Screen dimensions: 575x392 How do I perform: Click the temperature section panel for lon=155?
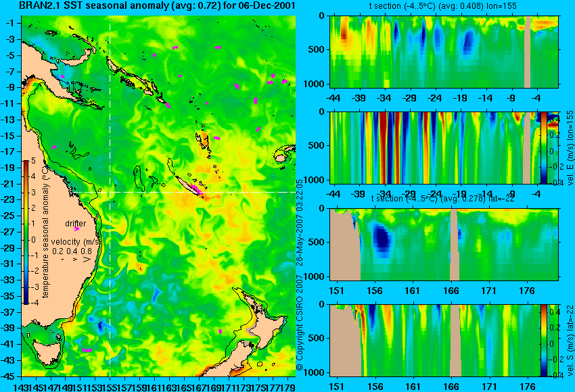(x=444, y=51)
